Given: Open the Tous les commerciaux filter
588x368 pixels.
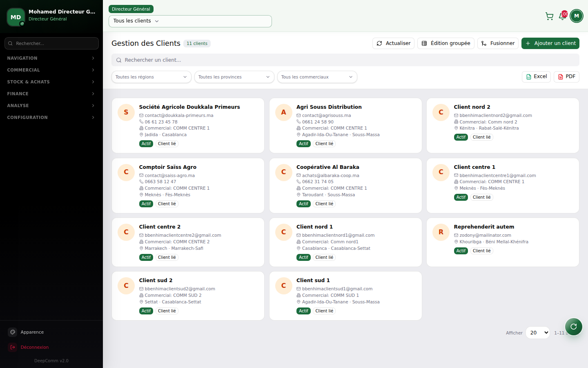Looking at the screenshot, I should point(317,77).
